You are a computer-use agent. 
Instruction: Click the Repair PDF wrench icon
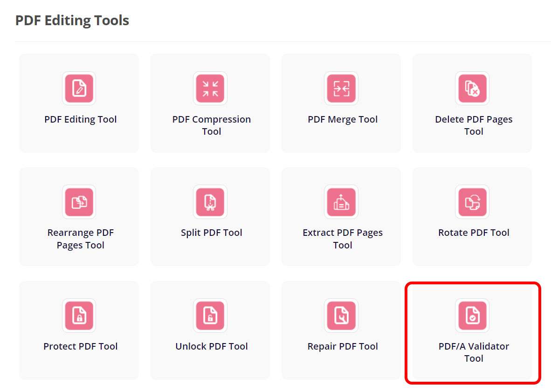point(341,316)
